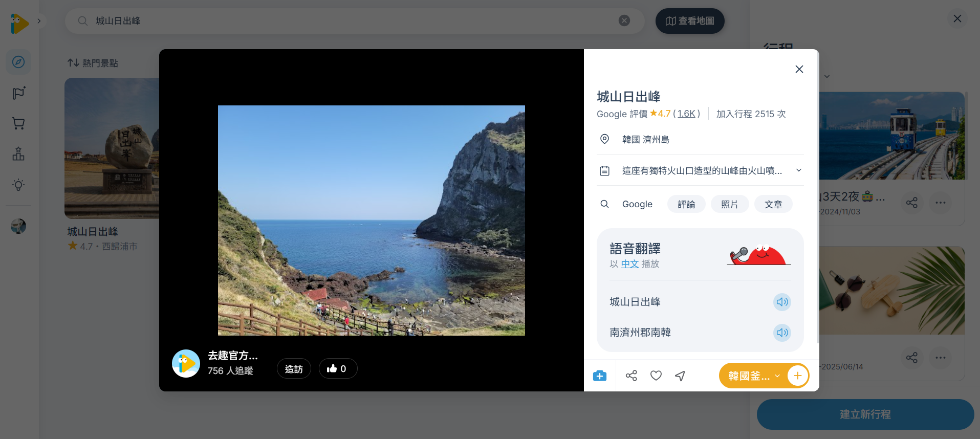Close the 城山日出峰 detail popup
The height and width of the screenshot is (439, 980).
coord(799,69)
